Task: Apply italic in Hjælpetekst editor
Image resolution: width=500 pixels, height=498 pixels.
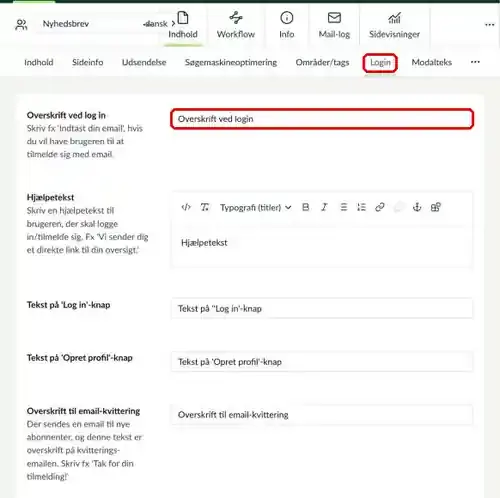Action: pyautogui.click(x=324, y=207)
